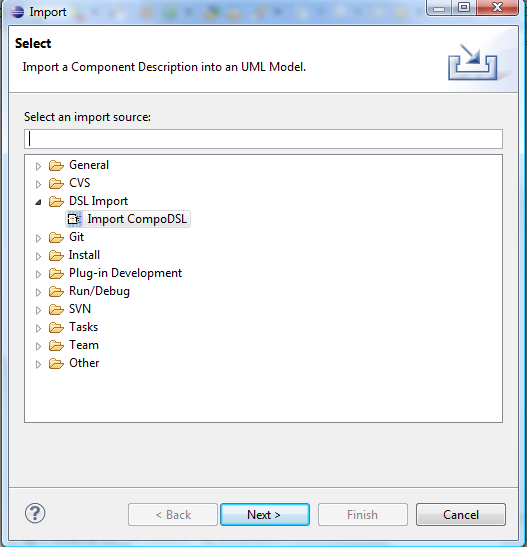Select the Import CompoDSL entry text
This screenshot has width=527, height=547.
[137, 219]
